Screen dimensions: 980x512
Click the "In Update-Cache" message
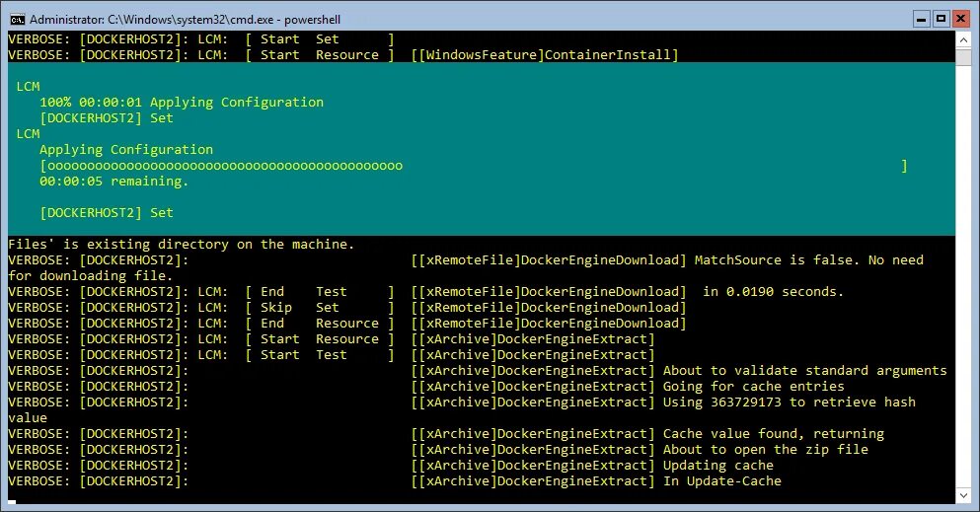point(721,481)
